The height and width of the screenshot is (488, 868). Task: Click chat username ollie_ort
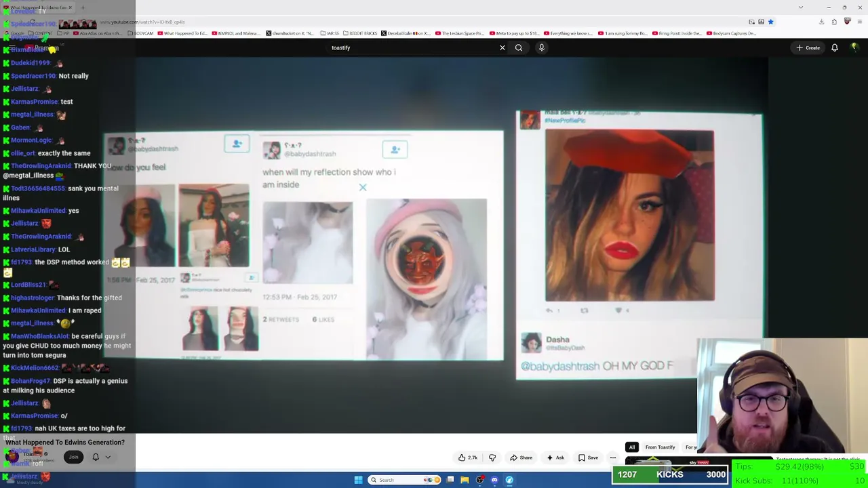click(22, 153)
